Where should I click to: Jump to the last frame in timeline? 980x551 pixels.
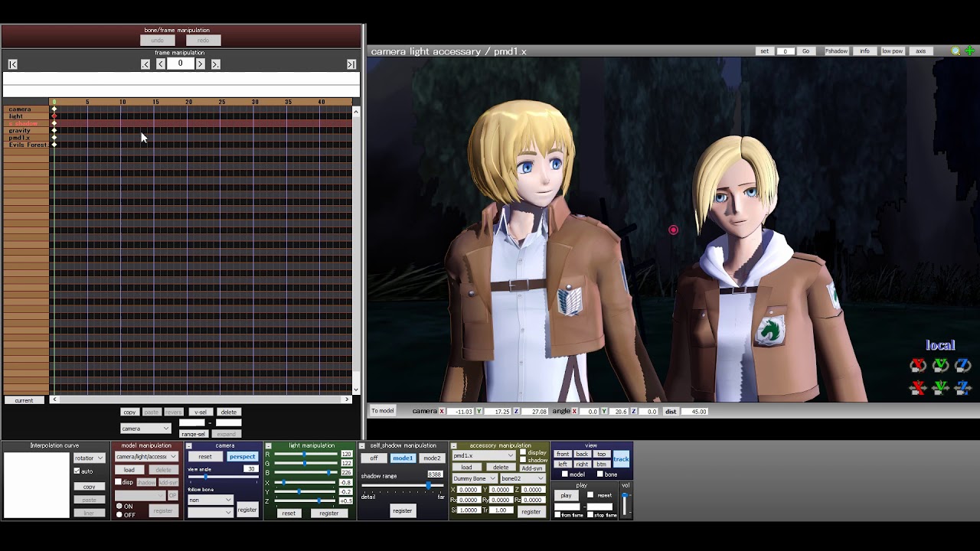click(351, 64)
